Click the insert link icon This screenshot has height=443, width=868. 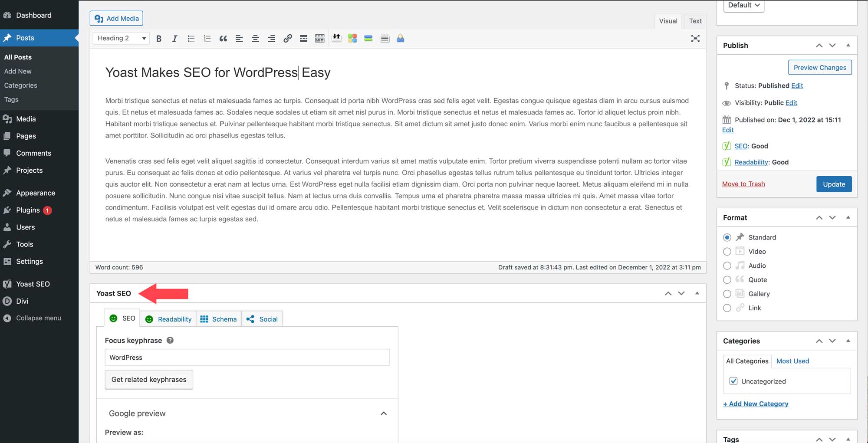[x=287, y=39]
